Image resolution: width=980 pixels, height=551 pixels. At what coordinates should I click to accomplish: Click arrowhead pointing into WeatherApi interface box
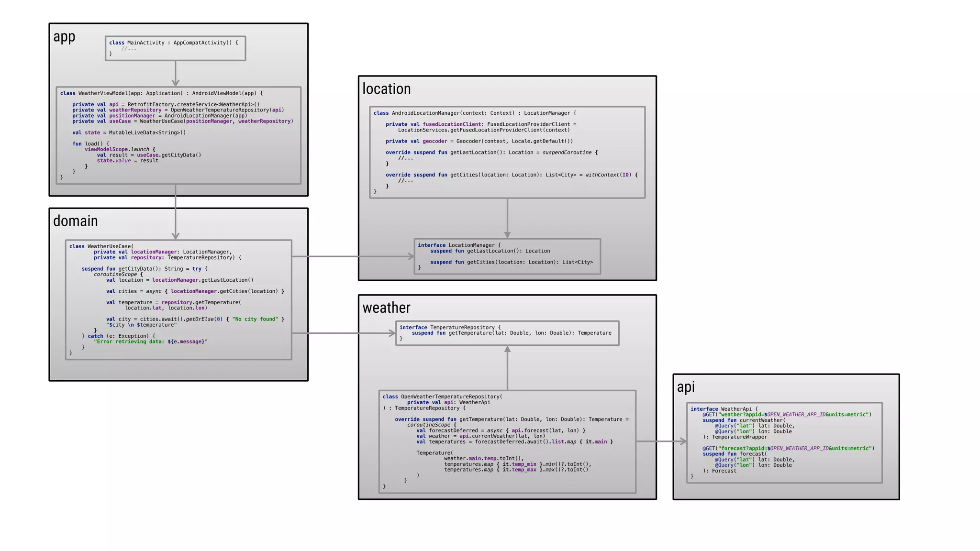coord(683,441)
